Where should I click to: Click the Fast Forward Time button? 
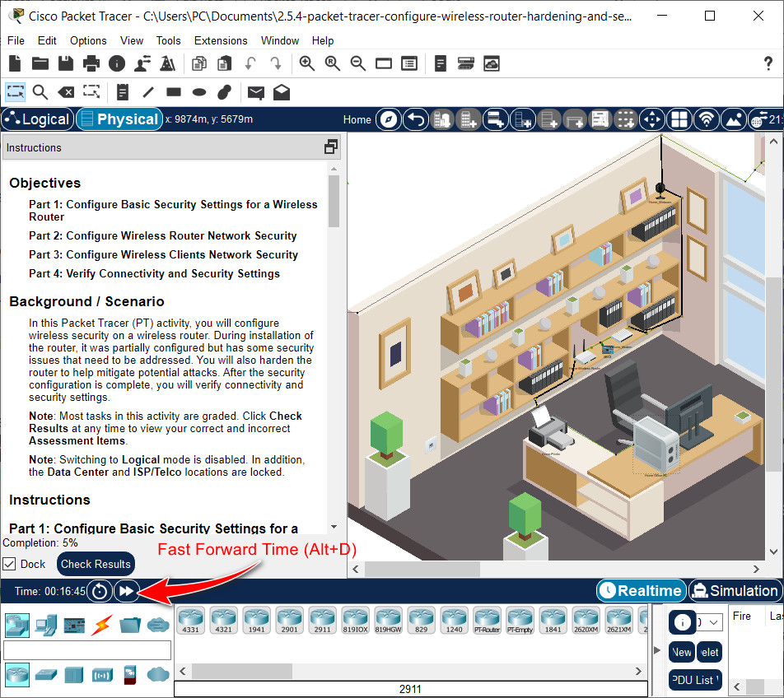[x=127, y=591]
